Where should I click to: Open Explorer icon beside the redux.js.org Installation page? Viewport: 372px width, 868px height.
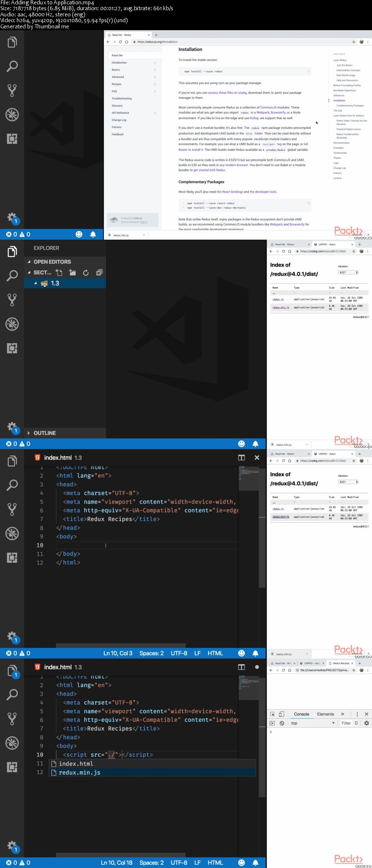pyautogui.click(x=12, y=42)
